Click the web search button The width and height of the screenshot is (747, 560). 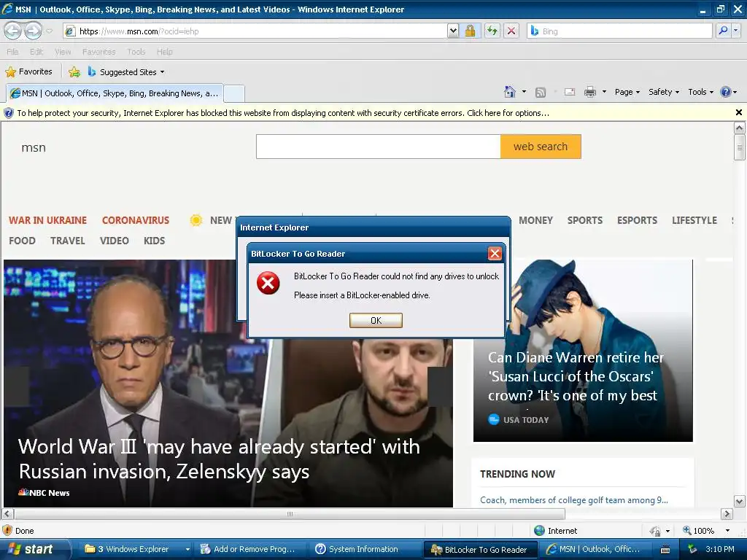[541, 147]
